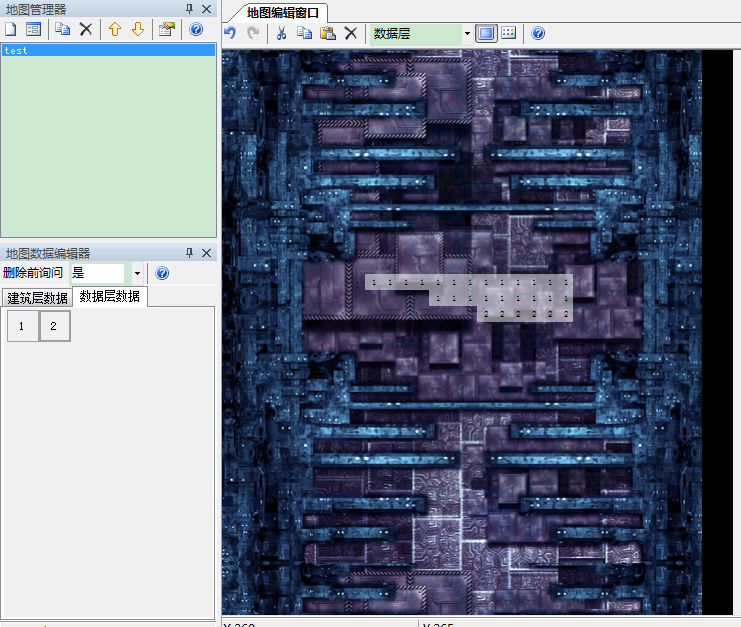
Task: Toggle the blue frame display mode button
Action: (486, 33)
